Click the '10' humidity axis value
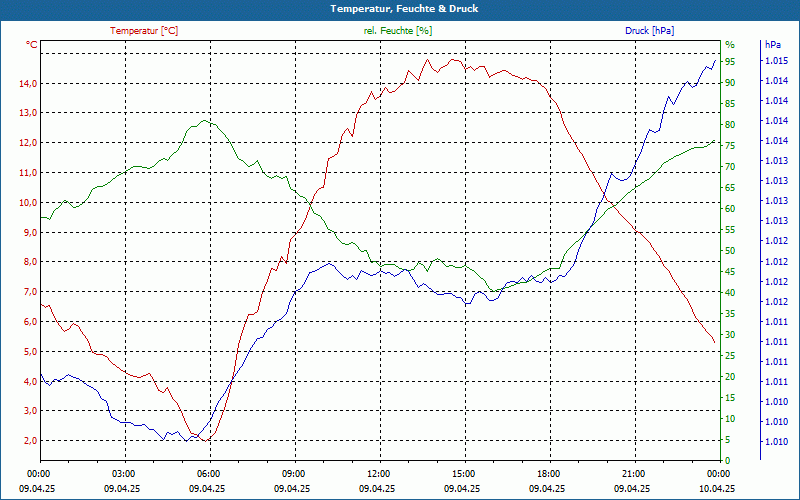 pos(730,418)
